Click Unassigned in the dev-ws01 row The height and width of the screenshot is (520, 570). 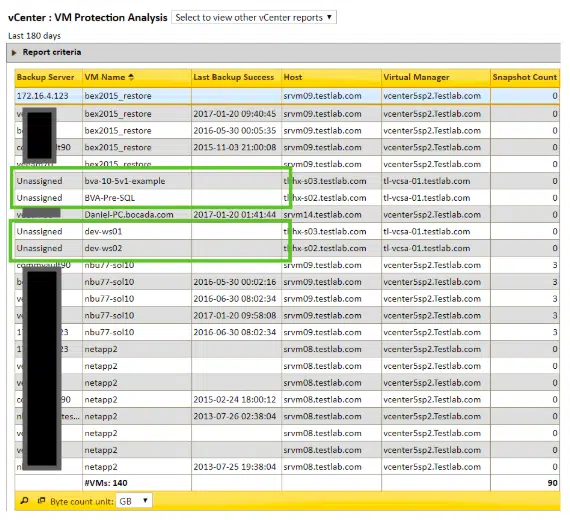39,231
